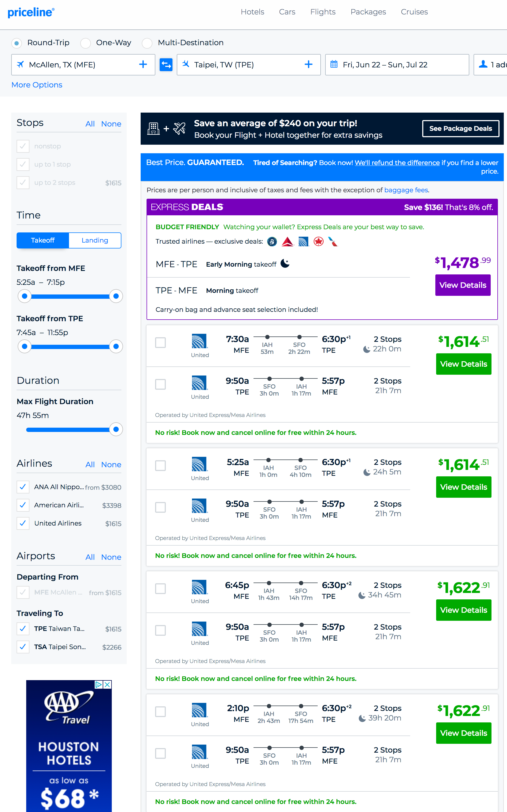The image size is (507, 812).
Task: Open the Hotels section
Action: [252, 12]
